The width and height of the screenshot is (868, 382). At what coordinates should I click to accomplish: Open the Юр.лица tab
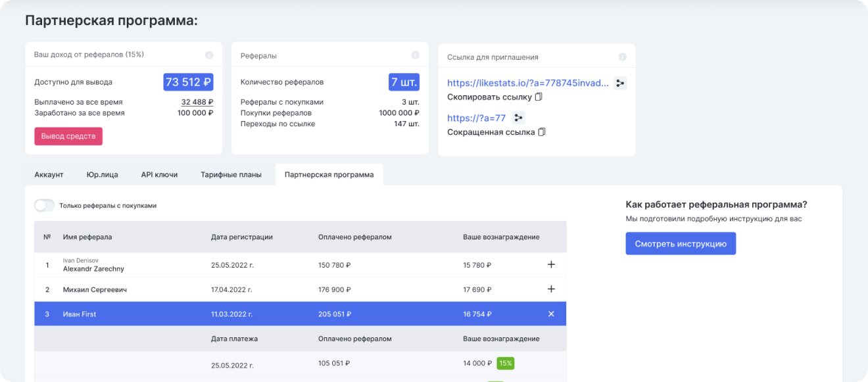pyautogui.click(x=102, y=175)
